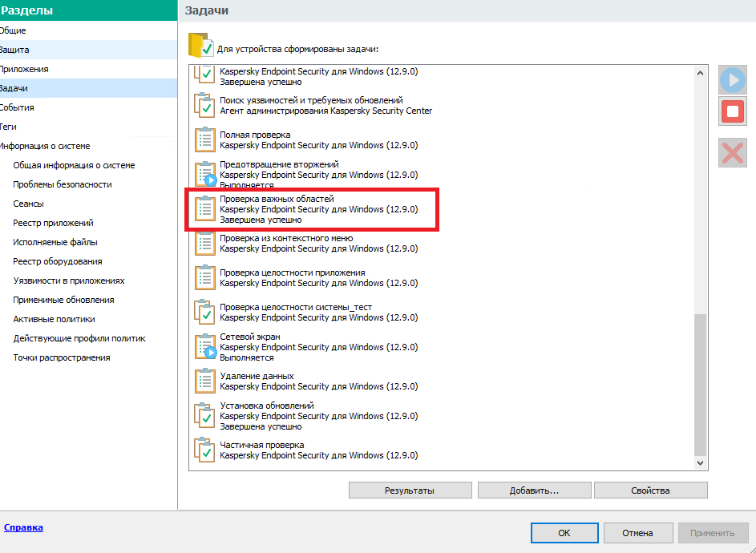
Task: Open Точки распространения subsection
Action: click(x=62, y=358)
